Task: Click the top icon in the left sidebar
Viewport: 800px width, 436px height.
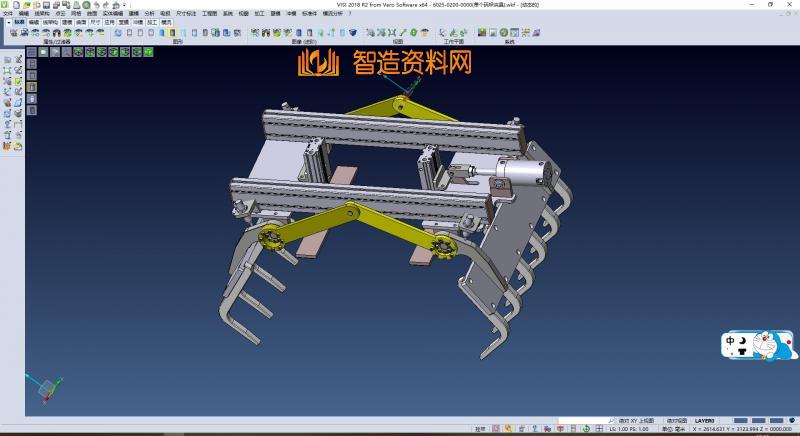Action: point(7,60)
